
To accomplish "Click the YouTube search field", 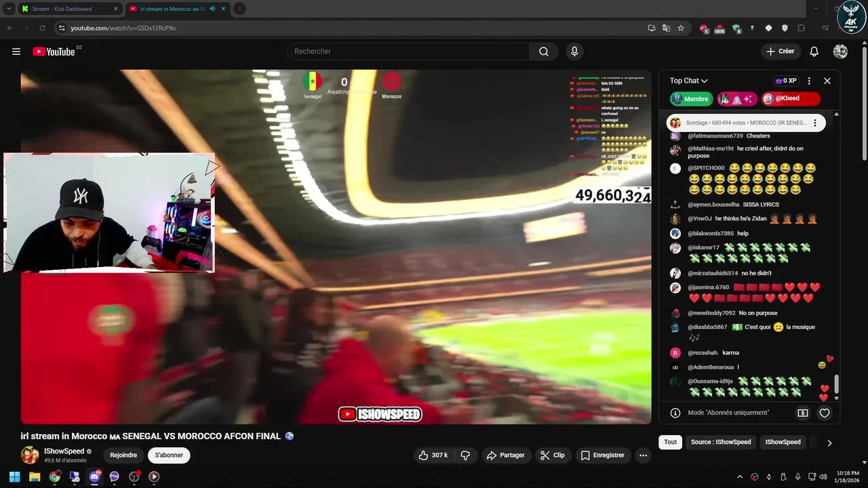I will point(408,52).
